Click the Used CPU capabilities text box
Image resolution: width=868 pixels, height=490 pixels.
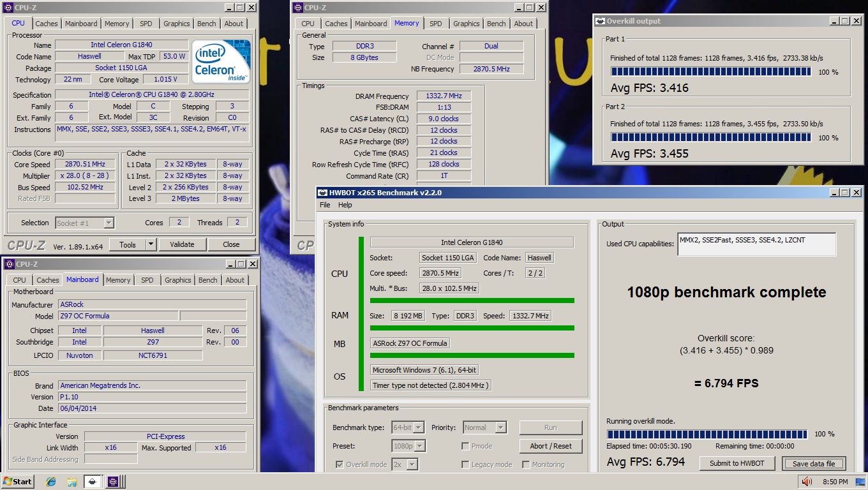click(x=756, y=244)
